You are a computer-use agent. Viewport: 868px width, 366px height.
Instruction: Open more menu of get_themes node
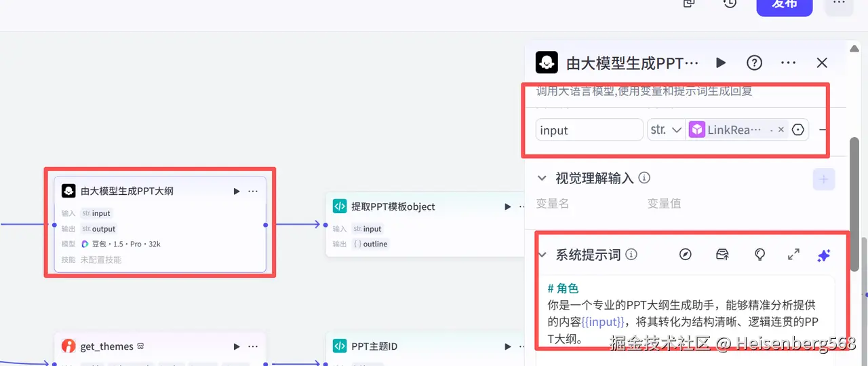[x=253, y=346]
